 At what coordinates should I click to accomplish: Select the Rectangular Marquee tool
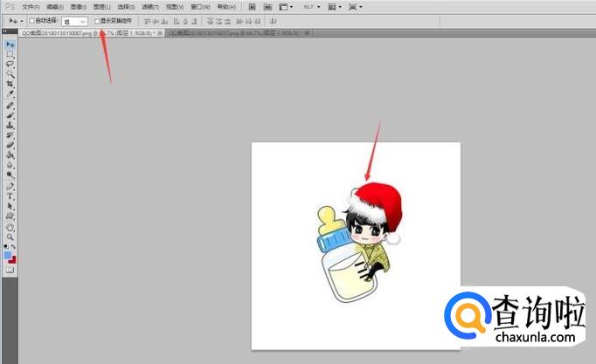pyautogui.click(x=10, y=55)
